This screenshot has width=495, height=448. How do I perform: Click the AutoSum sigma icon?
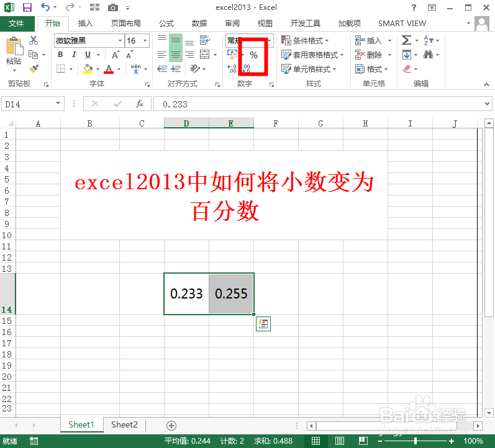click(x=406, y=40)
